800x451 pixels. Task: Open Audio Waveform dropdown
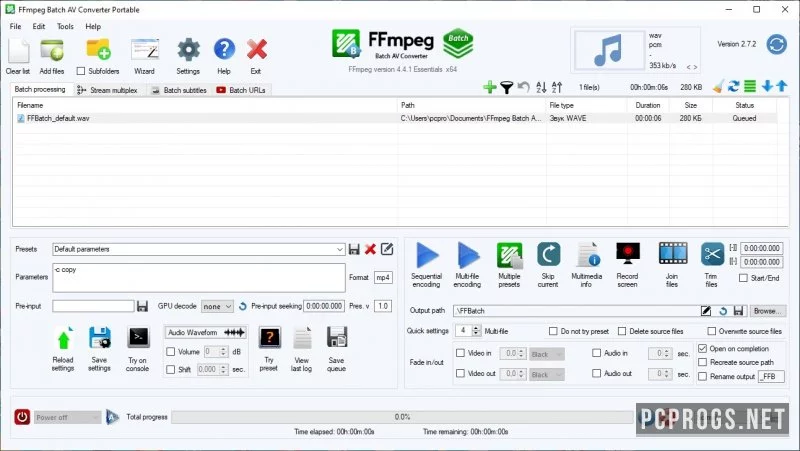[x=206, y=333]
